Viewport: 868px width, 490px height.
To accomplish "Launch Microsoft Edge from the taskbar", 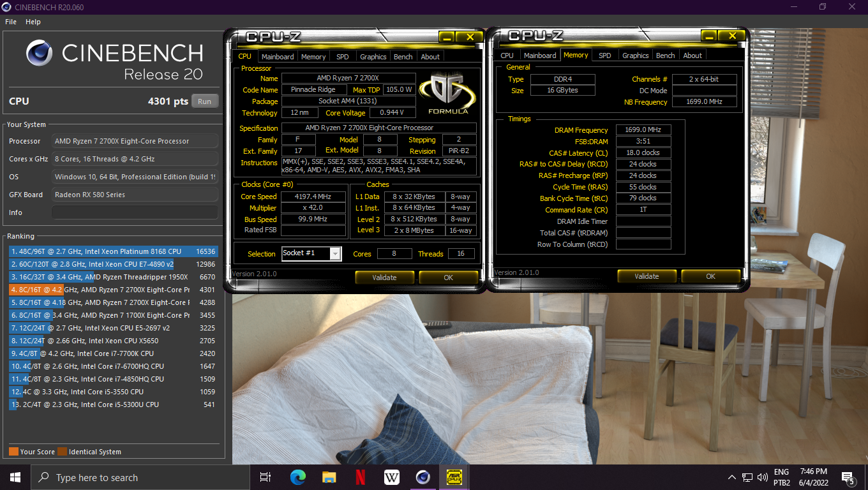I will point(297,477).
